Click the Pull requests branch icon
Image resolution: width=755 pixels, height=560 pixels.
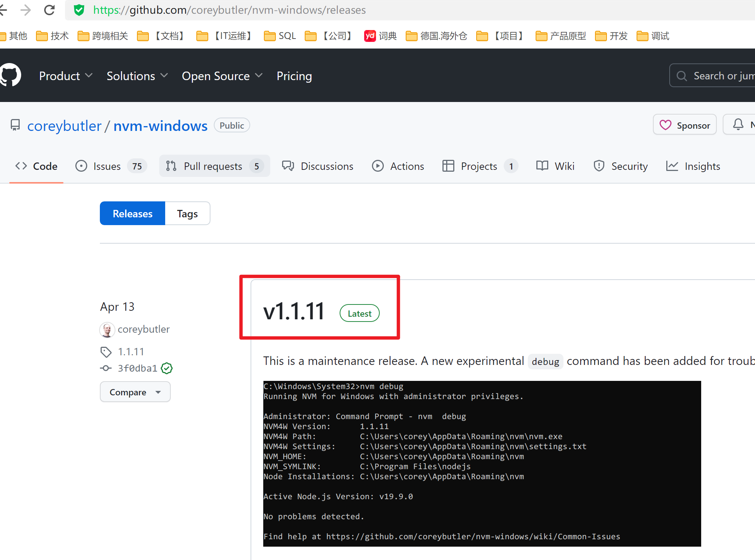pos(171,166)
